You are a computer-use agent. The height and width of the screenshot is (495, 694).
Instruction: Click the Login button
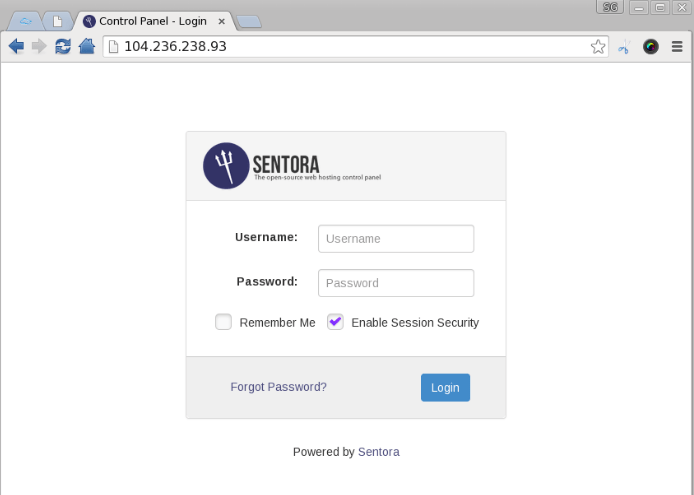(x=445, y=387)
